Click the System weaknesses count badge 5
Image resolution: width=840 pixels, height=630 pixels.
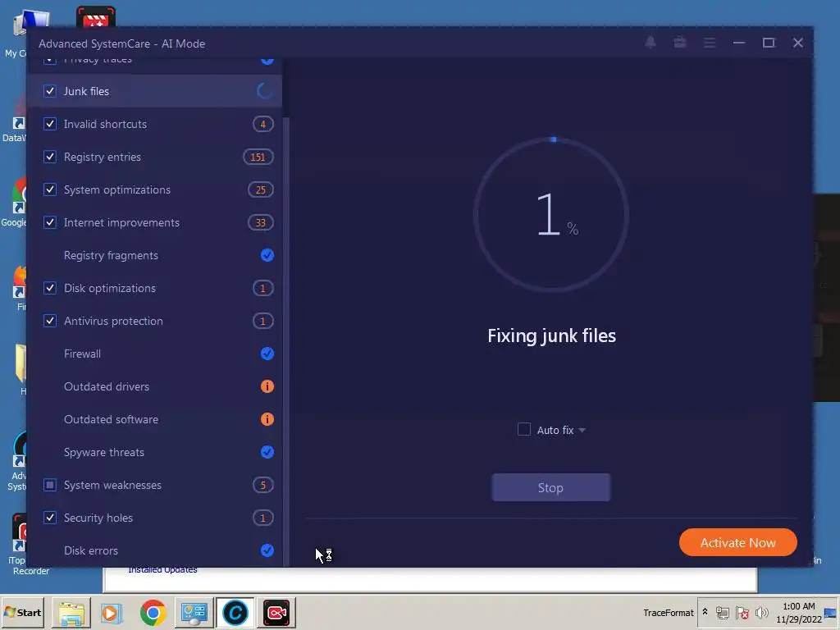pyautogui.click(x=263, y=485)
